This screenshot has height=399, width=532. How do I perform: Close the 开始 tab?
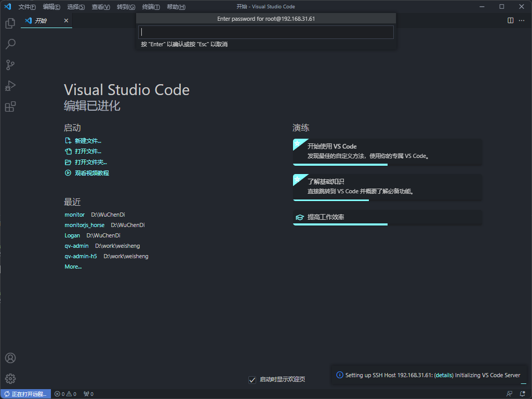point(66,21)
